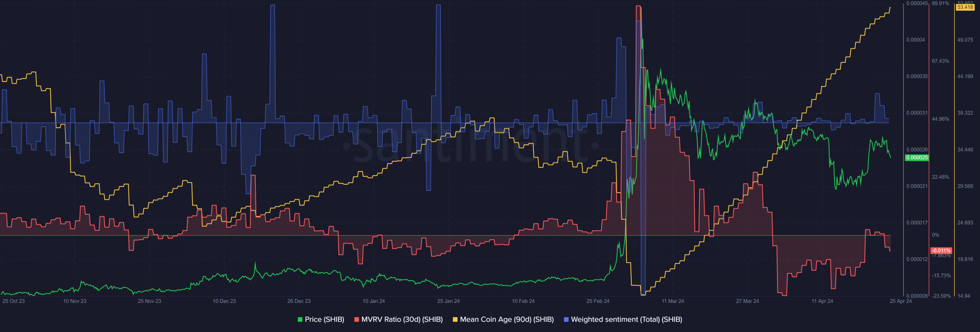
Task: Toggle the Price (SHIB) legend label
Action: [325, 319]
